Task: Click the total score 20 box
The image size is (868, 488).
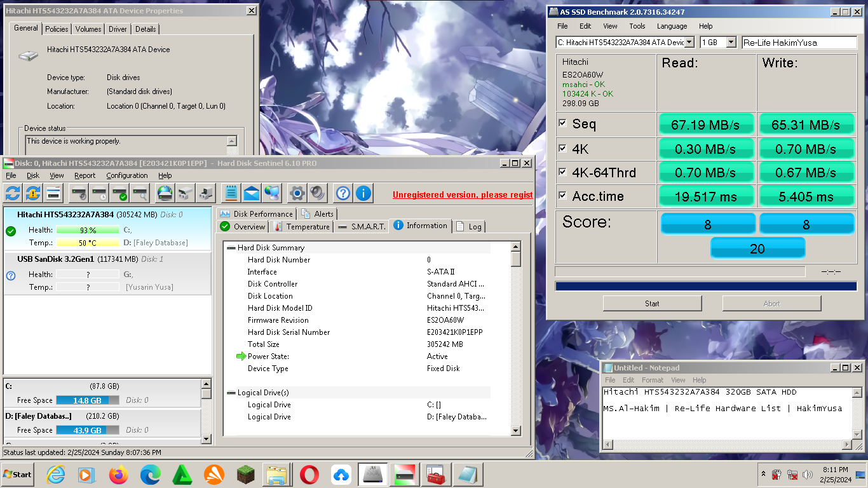Action: tap(757, 248)
